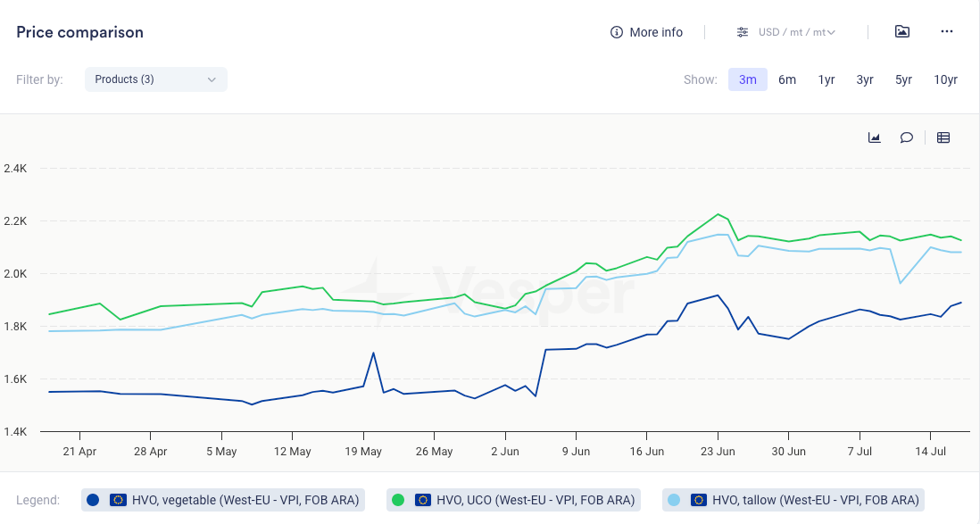Click the More info circle icon
This screenshot has height=524, width=980.
(616, 32)
